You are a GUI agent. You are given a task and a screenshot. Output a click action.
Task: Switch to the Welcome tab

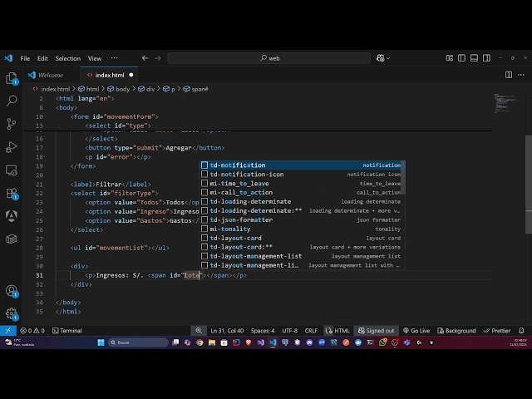[x=51, y=75]
